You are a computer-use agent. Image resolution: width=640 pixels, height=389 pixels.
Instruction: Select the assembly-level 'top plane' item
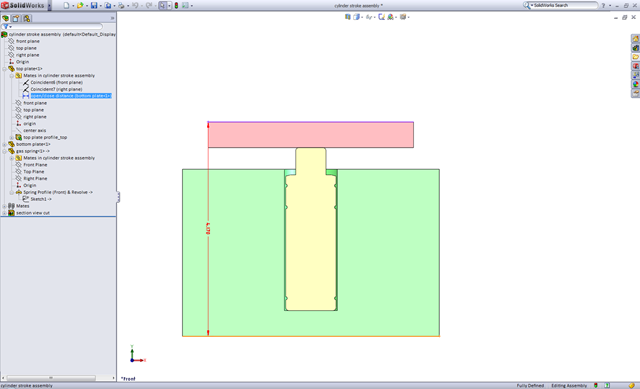26,48
